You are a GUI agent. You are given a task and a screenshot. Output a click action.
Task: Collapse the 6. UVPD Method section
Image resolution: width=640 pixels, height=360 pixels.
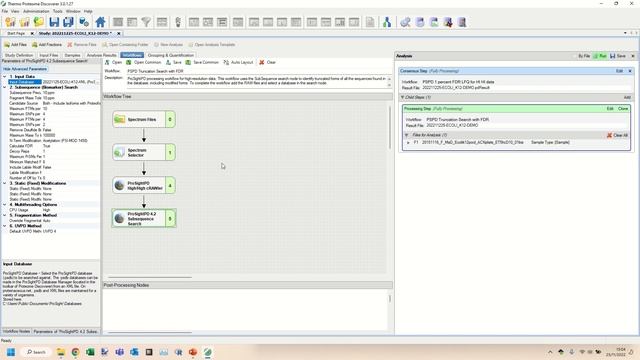point(5,226)
